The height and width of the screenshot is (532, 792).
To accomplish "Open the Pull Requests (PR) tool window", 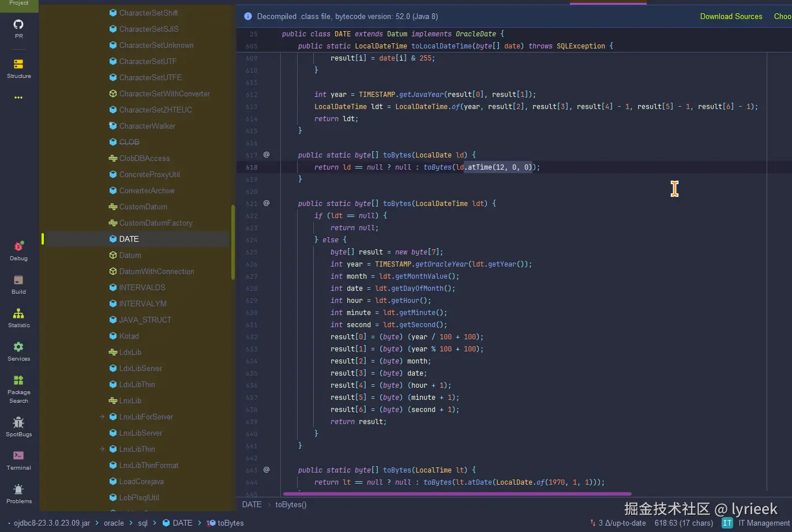I will tap(18, 28).
